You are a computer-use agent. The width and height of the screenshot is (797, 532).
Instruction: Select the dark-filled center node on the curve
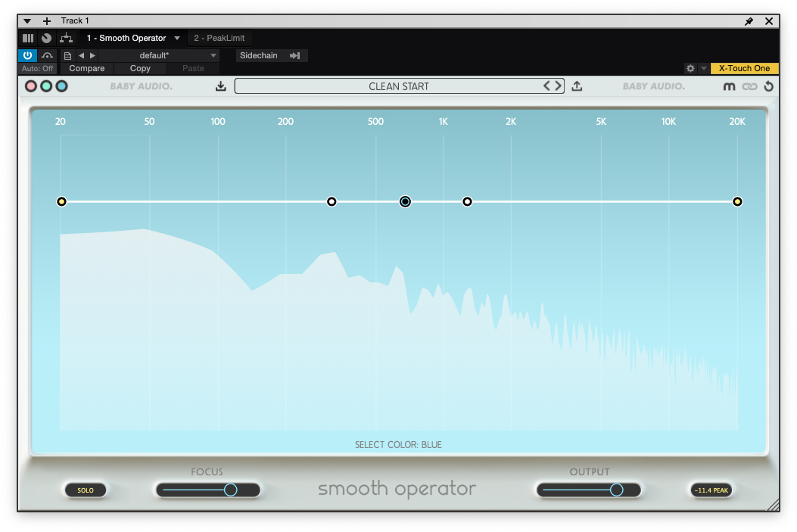pos(405,202)
